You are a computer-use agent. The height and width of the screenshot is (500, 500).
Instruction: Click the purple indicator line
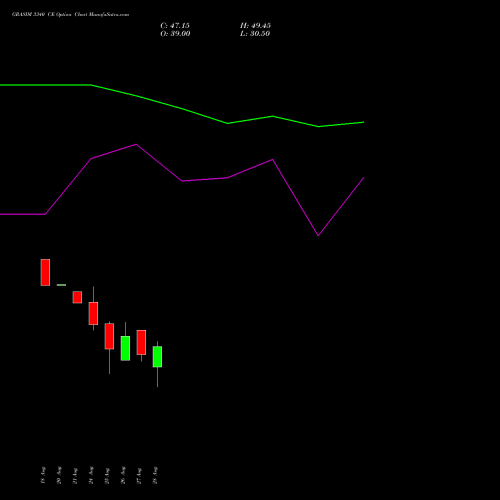[x=182, y=181]
